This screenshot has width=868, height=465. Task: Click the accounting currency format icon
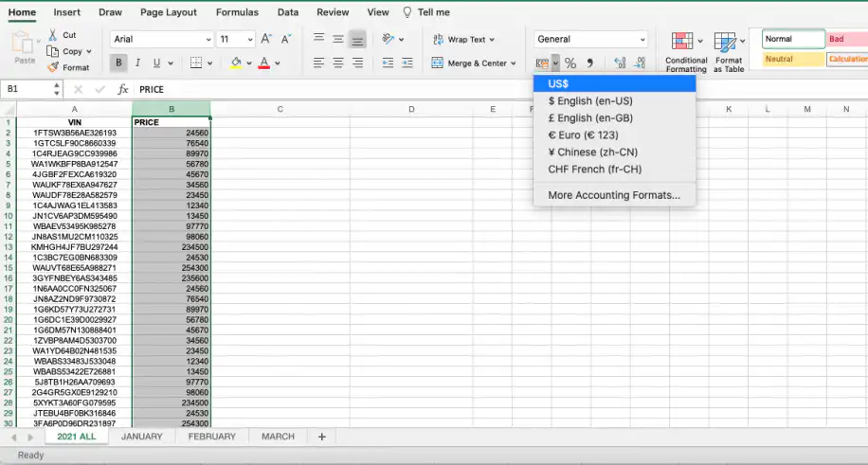[x=542, y=63]
